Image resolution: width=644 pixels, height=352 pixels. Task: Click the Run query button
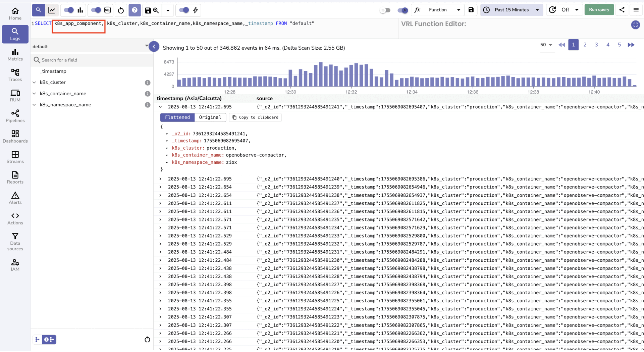[599, 10]
